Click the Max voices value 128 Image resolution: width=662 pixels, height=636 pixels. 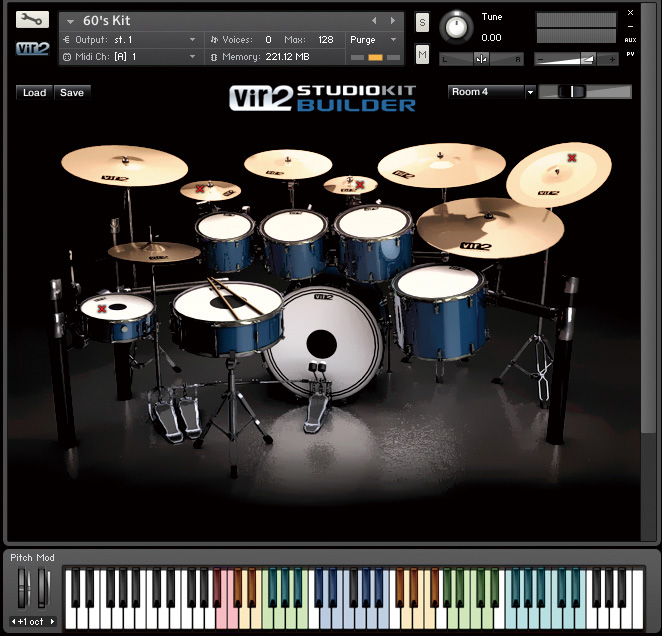pos(326,40)
